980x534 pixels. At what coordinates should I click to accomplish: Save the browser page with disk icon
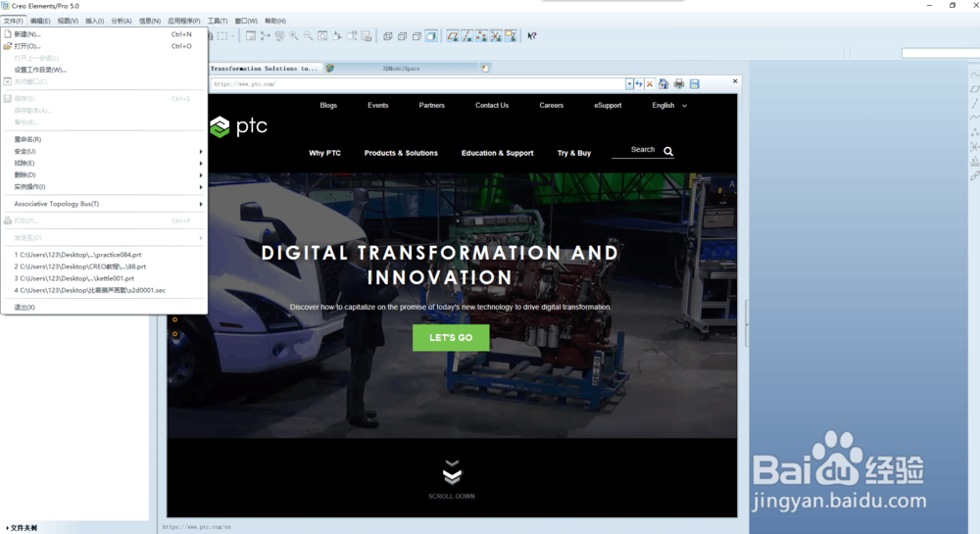[x=695, y=83]
